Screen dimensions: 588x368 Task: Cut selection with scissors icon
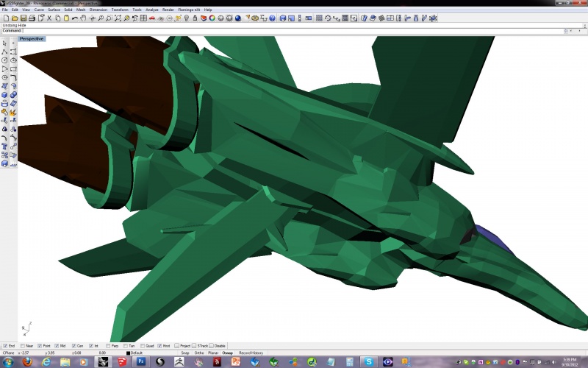coord(49,18)
